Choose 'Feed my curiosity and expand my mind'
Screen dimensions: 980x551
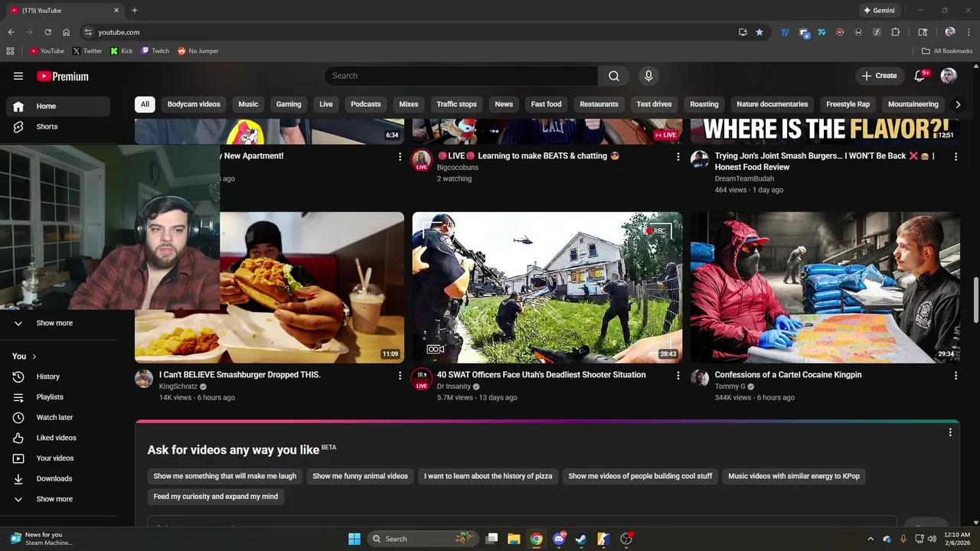(216, 497)
